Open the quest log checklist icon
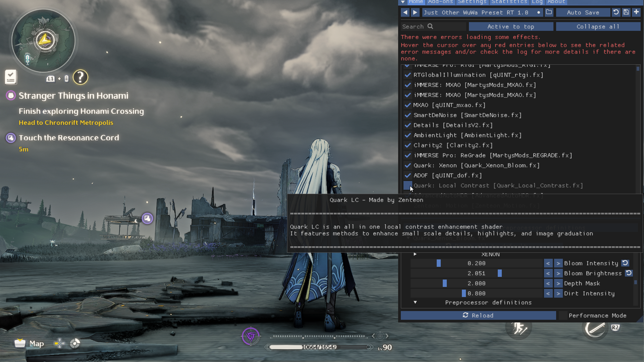 tap(11, 77)
